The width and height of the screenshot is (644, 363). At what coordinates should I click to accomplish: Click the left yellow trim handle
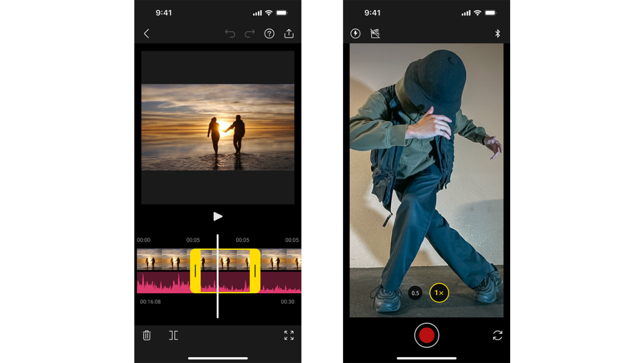coord(195,271)
